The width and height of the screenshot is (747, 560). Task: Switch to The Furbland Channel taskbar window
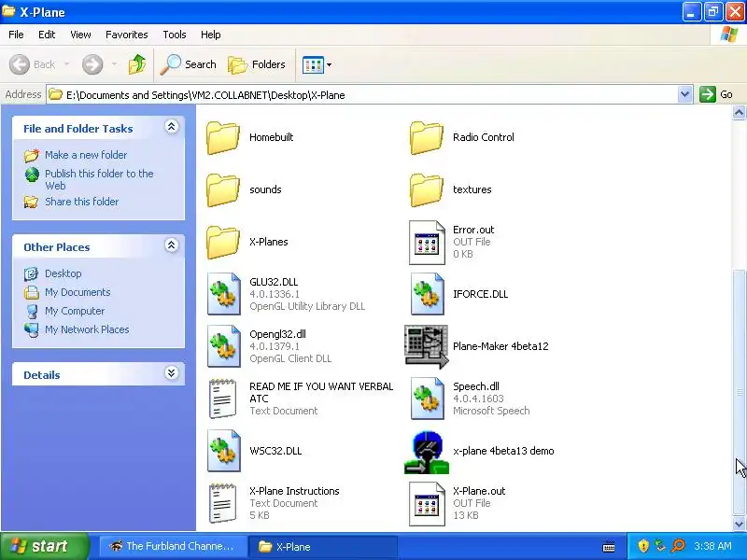pyautogui.click(x=174, y=546)
